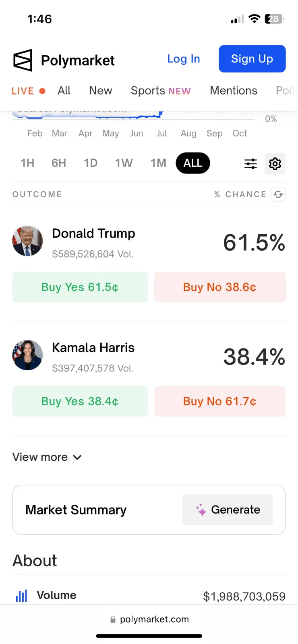Open the Sports tab

pos(160,91)
